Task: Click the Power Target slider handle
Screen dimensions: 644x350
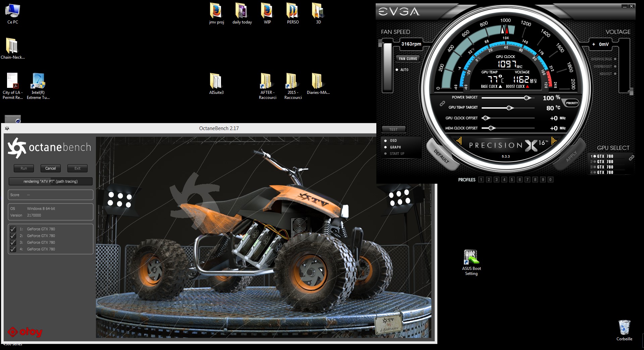Action: (x=527, y=98)
